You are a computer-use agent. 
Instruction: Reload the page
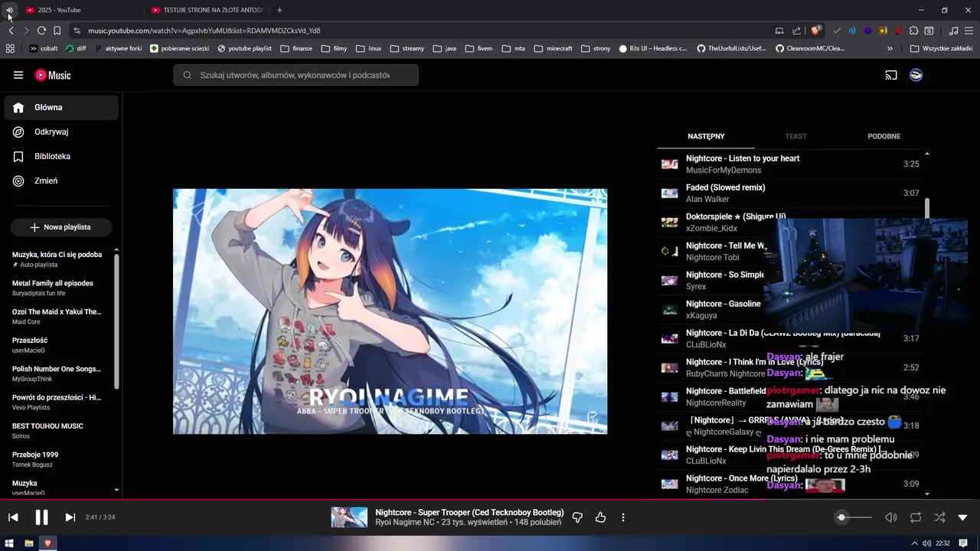click(41, 31)
